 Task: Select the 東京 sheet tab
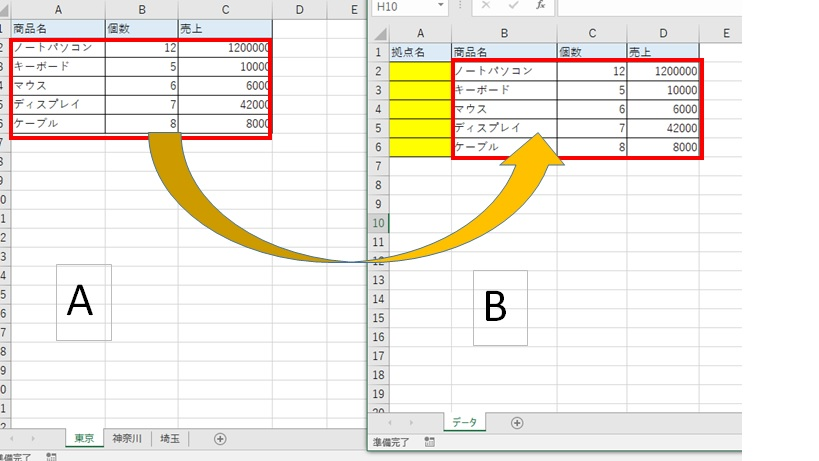pyautogui.click(x=84, y=439)
